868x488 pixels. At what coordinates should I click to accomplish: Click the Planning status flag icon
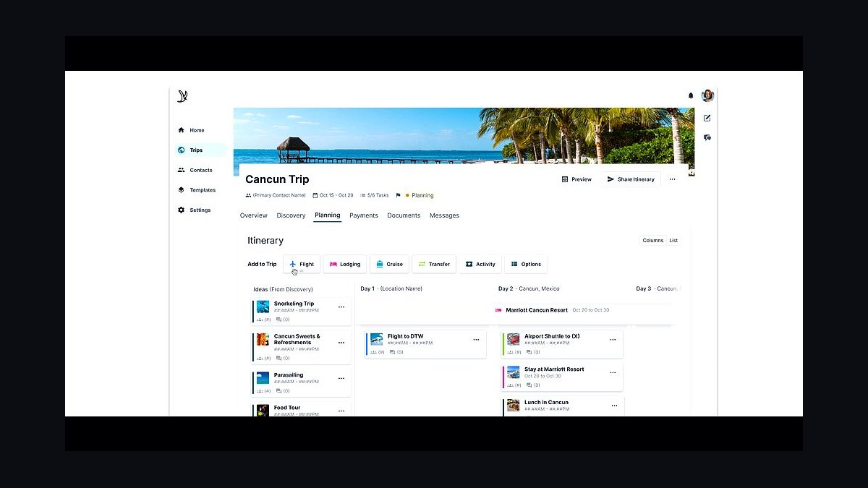(x=398, y=195)
